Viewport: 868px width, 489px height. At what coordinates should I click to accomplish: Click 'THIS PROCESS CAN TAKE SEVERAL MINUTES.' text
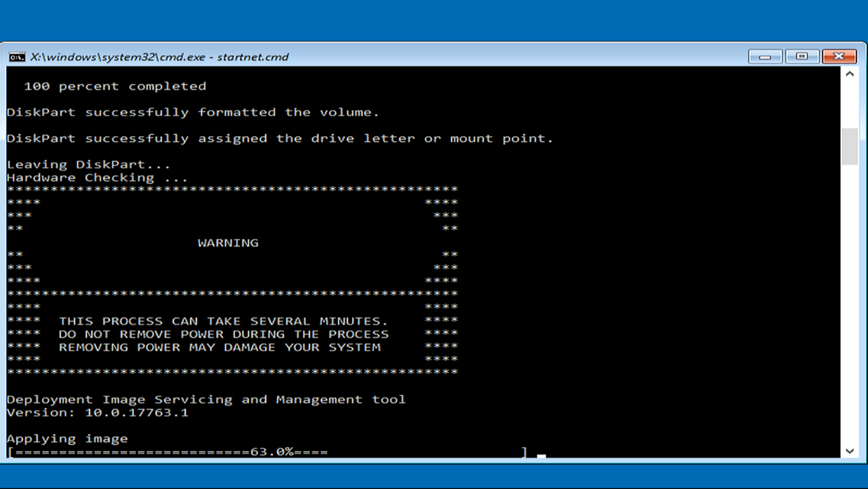click(x=223, y=321)
